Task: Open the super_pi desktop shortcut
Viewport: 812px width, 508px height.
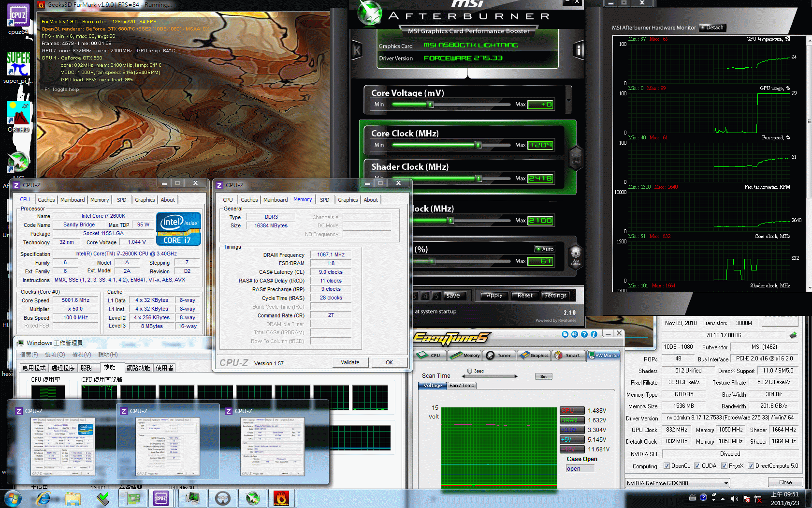Action: (18, 68)
